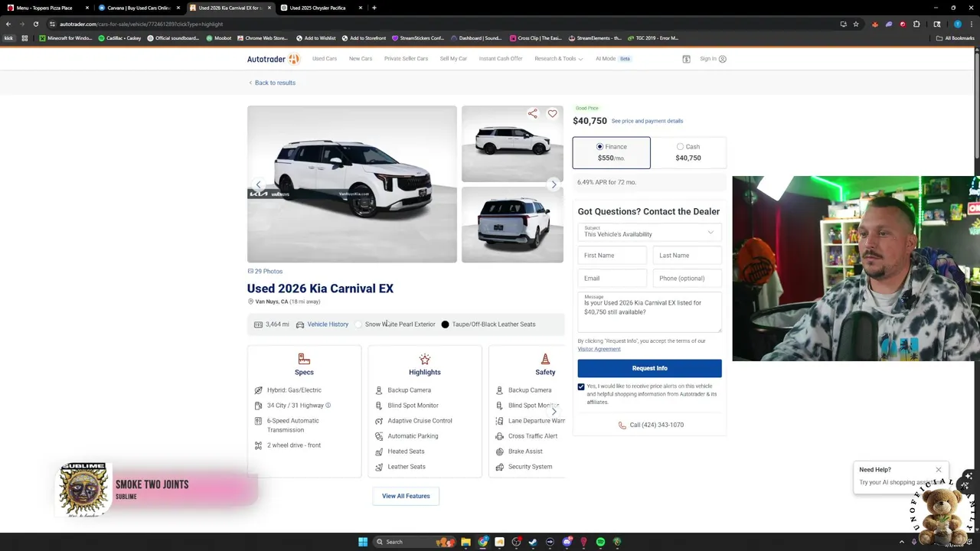Open the saved vehicles icon beside Sign In
The image size is (980, 551).
(x=686, y=59)
